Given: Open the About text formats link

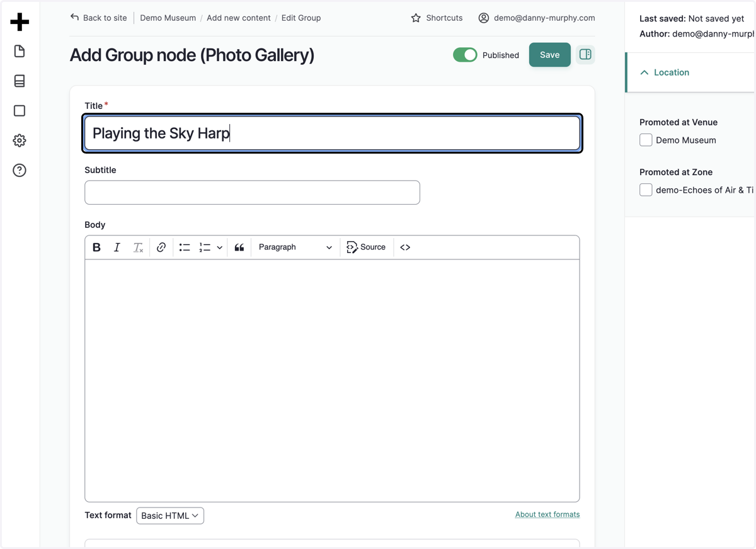Looking at the screenshot, I should click(547, 514).
